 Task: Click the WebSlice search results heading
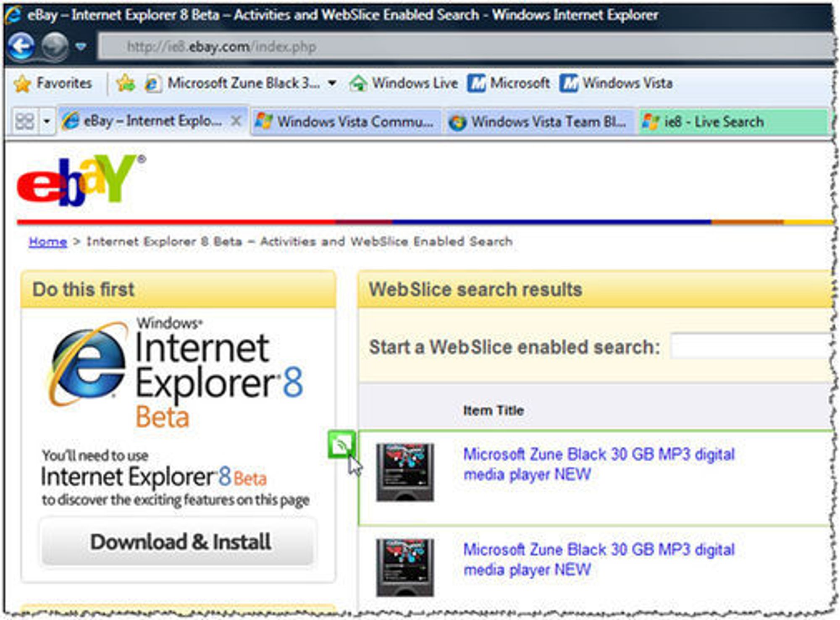475,290
